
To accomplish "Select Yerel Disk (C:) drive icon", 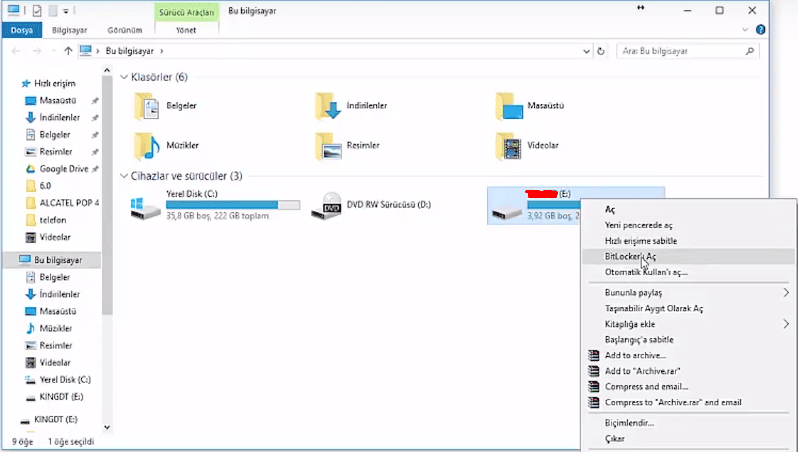I will [x=146, y=207].
